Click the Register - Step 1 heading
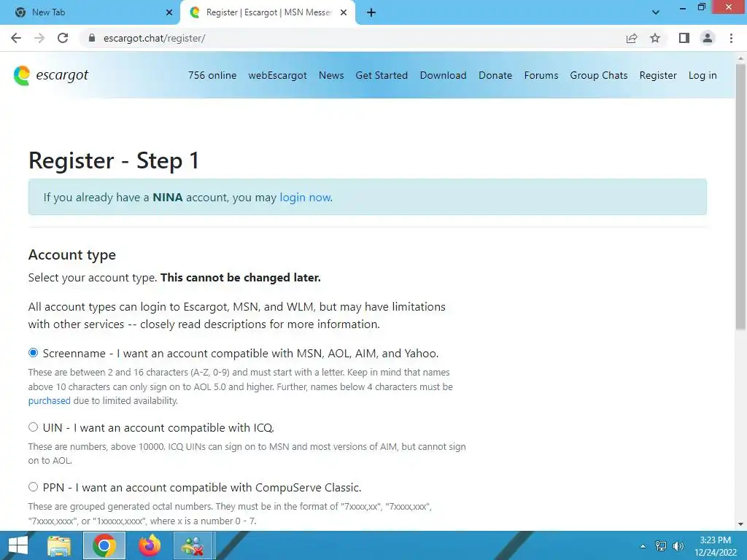The image size is (747, 560). (113, 160)
